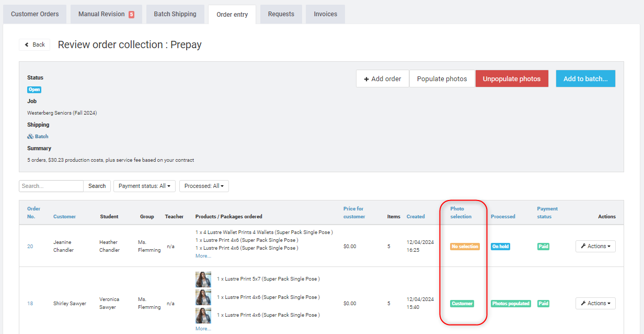Click Shirley Sawyer customer name
This screenshot has height=334, width=644.
tap(70, 303)
